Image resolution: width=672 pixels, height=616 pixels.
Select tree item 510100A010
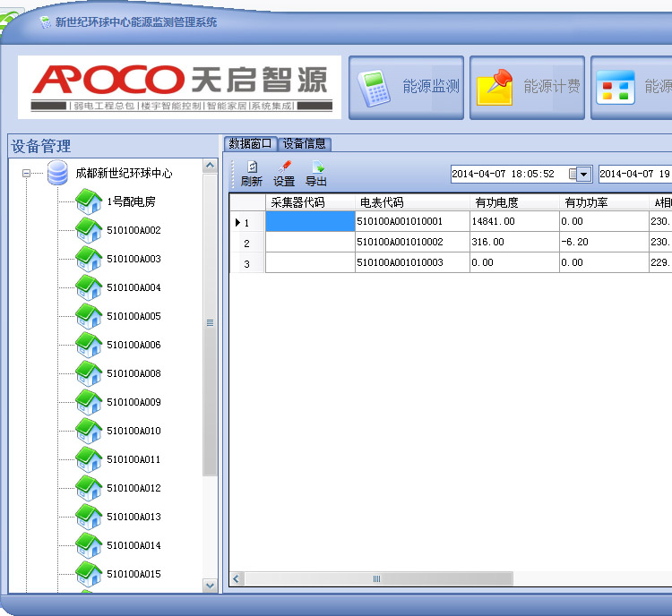134,431
